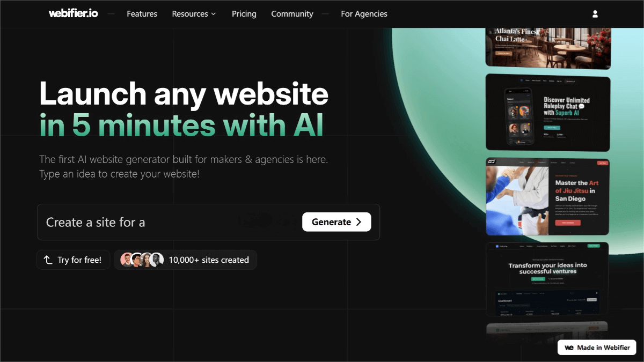Image resolution: width=644 pixels, height=362 pixels.
Task: Click the arrow inside the Generate button
Action: click(x=359, y=222)
